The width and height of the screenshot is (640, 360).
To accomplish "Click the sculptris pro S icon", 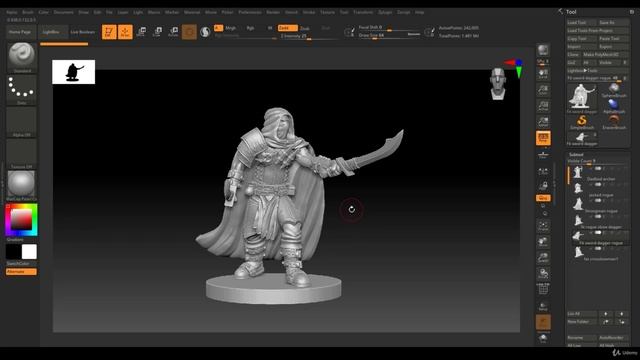I will (x=205, y=32).
